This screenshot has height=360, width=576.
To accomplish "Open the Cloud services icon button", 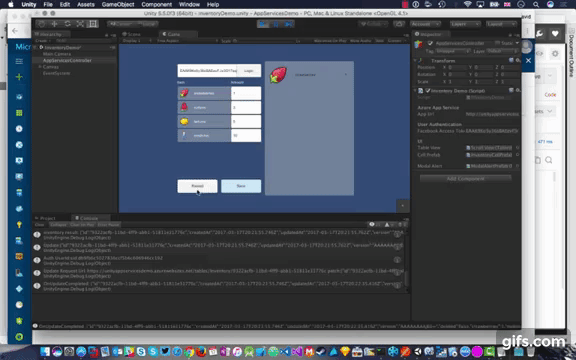I will (399, 24).
